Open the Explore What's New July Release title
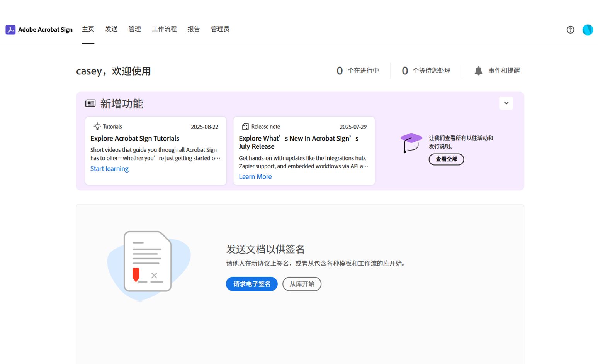Screen dimensions: 598x364 tap(299, 142)
